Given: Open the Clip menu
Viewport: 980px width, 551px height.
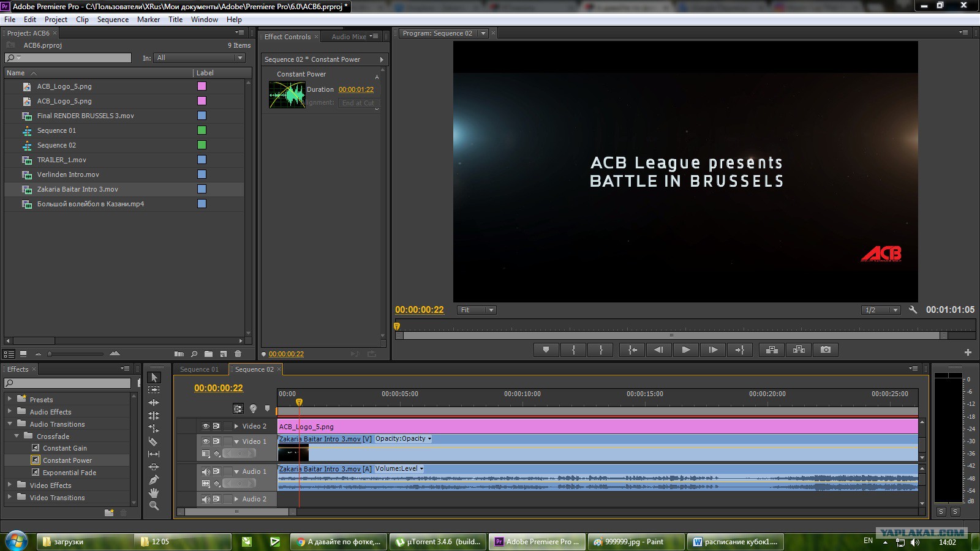Looking at the screenshot, I should [x=82, y=20].
